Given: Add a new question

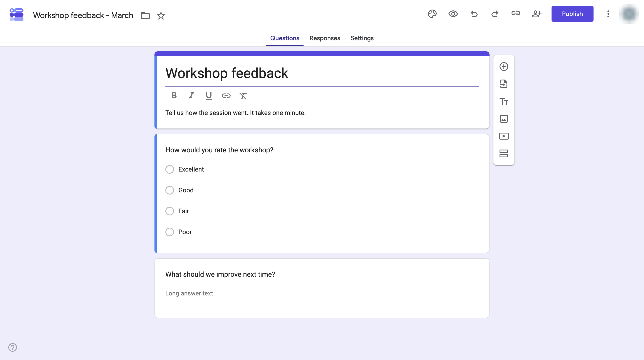Looking at the screenshot, I should pyautogui.click(x=504, y=67).
